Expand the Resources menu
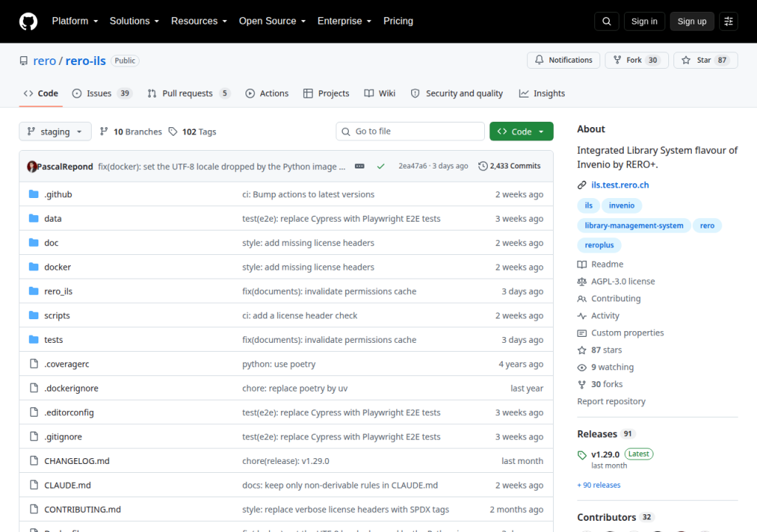 coord(199,21)
